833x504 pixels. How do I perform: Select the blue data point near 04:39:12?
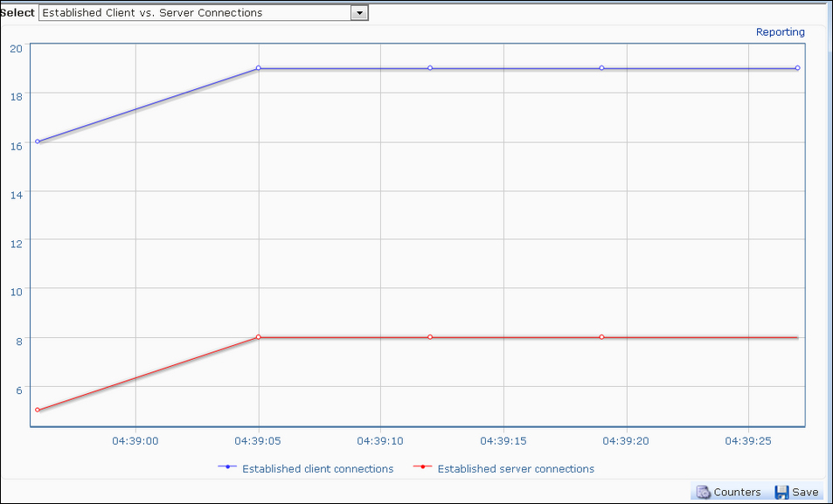(x=430, y=68)
